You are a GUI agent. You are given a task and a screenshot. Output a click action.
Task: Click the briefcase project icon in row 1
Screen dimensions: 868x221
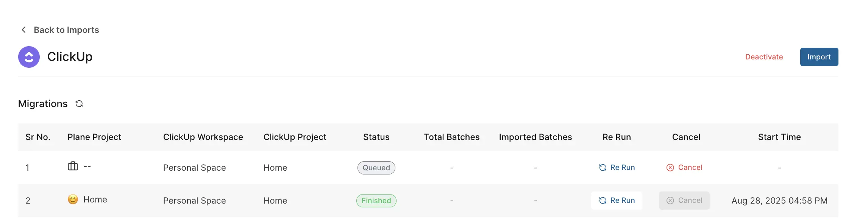coord(73,166)
